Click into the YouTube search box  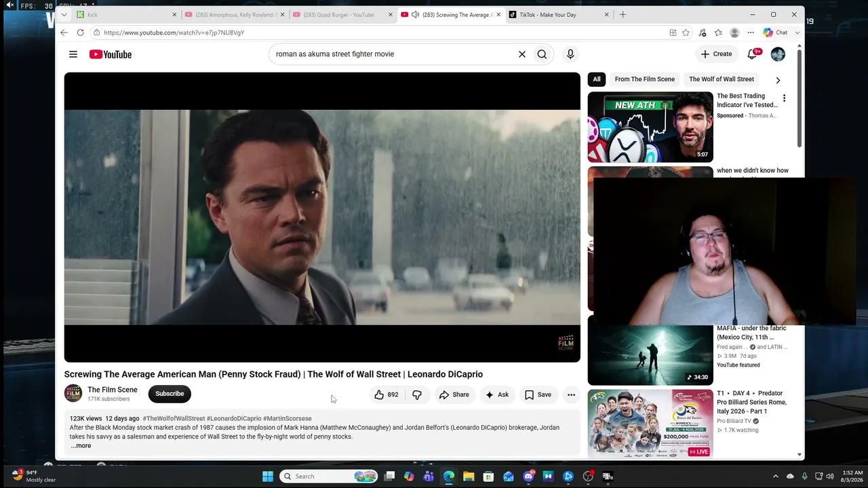point(393,54)
